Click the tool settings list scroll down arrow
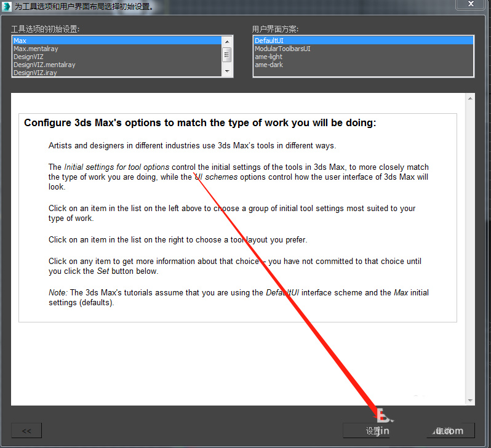Image resolution: width=491 pixels, height=448 pixels. click(227, 71)
